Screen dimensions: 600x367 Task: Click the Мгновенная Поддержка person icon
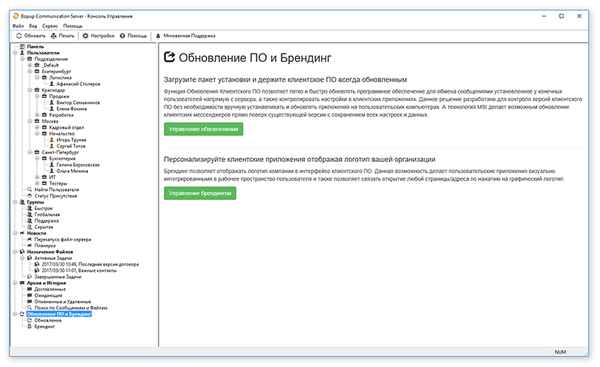[x=158, y=36]
